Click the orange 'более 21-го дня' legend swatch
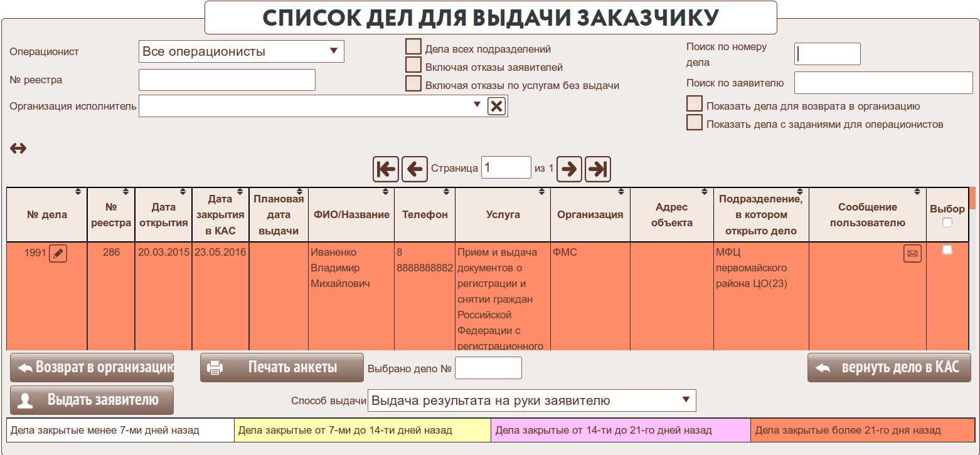This screenshot has width=980, height=455. point(862,431)
